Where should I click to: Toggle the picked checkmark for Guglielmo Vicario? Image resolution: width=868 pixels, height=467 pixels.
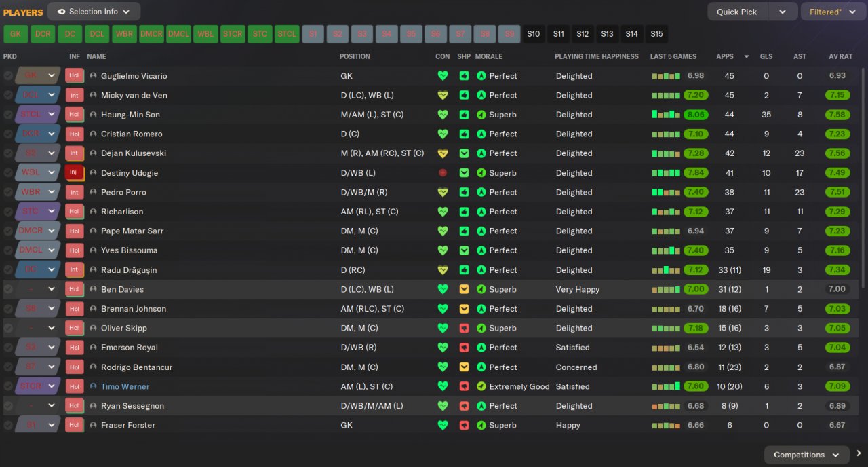[8, 76]
